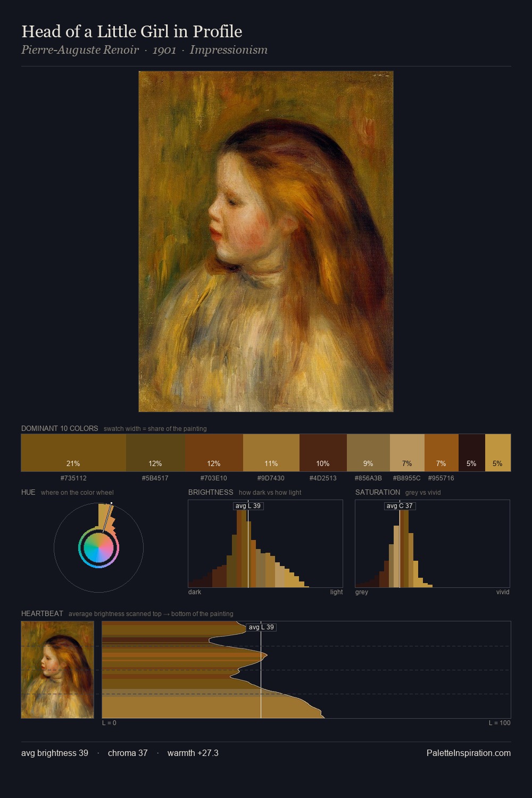This screenshot has height=798, width=532.
Task: Click the 'dark' axis label
Action: [x=195, y=592]
